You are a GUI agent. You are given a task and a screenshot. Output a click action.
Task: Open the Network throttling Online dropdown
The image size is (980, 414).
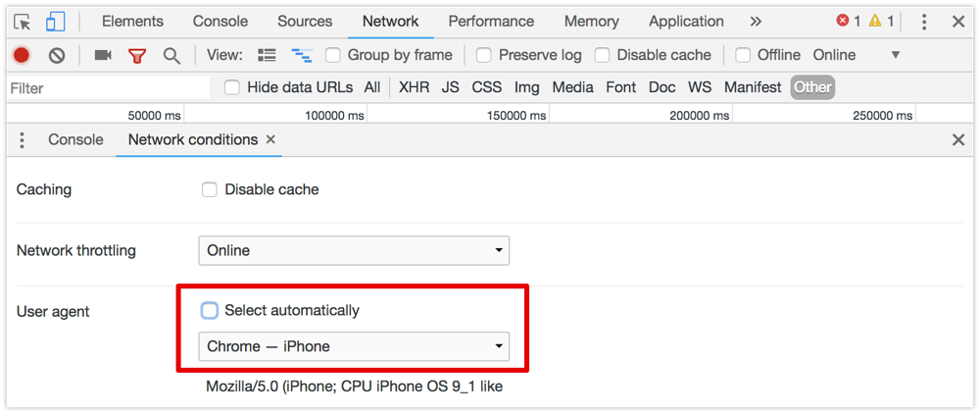coord(354,251)
